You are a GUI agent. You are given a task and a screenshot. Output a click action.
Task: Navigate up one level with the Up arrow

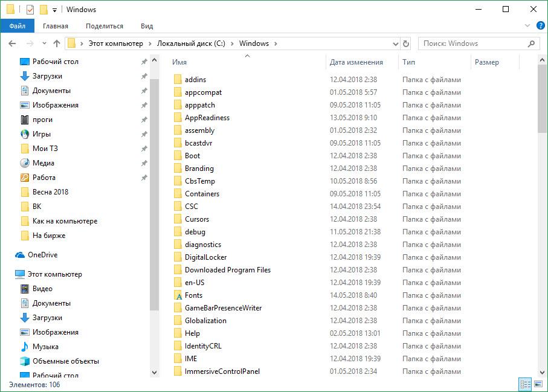[57, 43]
